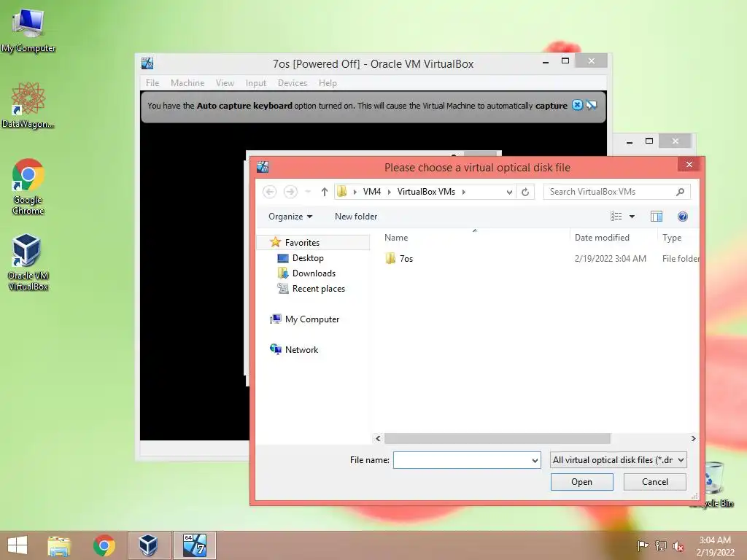747x560 pixels.
Task: Expand the File name combo dropdown
Action: 535,461
